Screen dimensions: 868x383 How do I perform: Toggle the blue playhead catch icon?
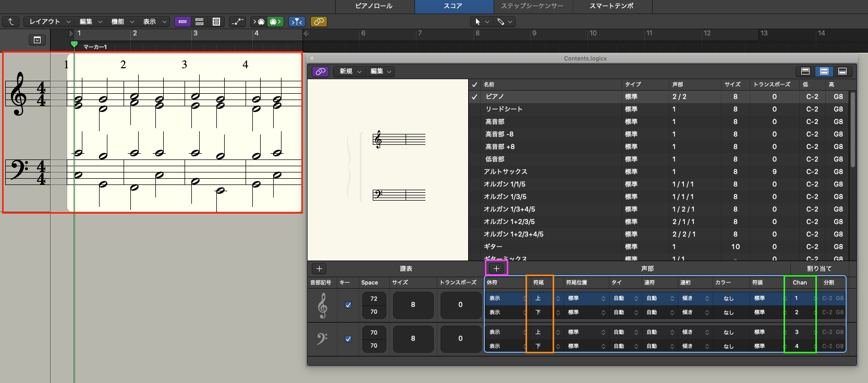pos(297,21)
